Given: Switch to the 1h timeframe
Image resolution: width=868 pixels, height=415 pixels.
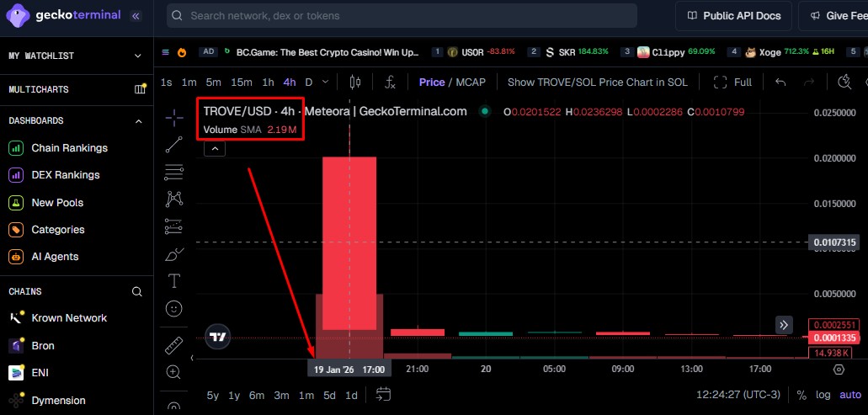Looking at the screenshot, I should coord(268,82).
